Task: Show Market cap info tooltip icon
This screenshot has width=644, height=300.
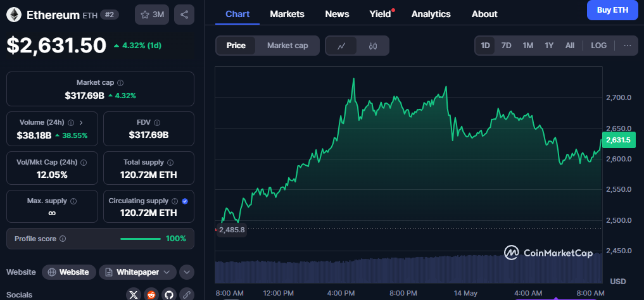Action: tap(120, 83)
